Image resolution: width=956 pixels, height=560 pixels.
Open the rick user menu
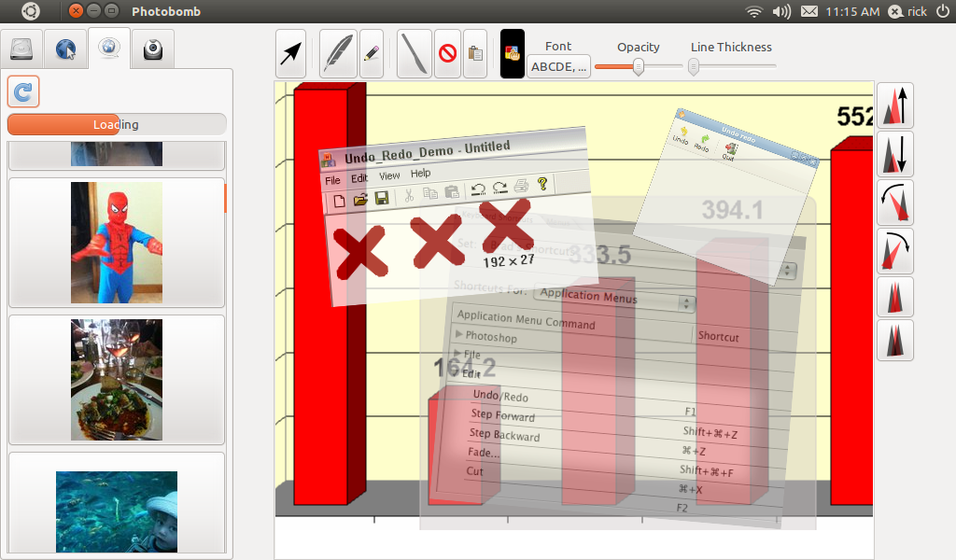click(907, 11)
